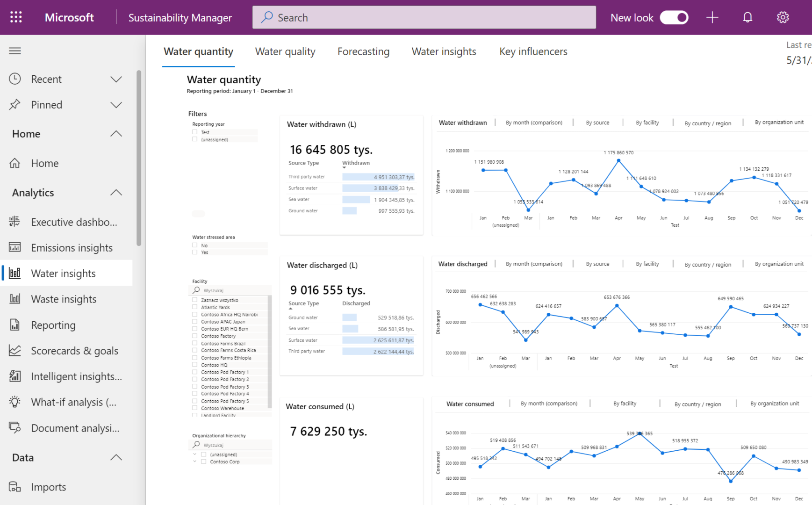Click the left sidebar scrollbar
This screenshot has width=812, height=505.
(138, 158)
